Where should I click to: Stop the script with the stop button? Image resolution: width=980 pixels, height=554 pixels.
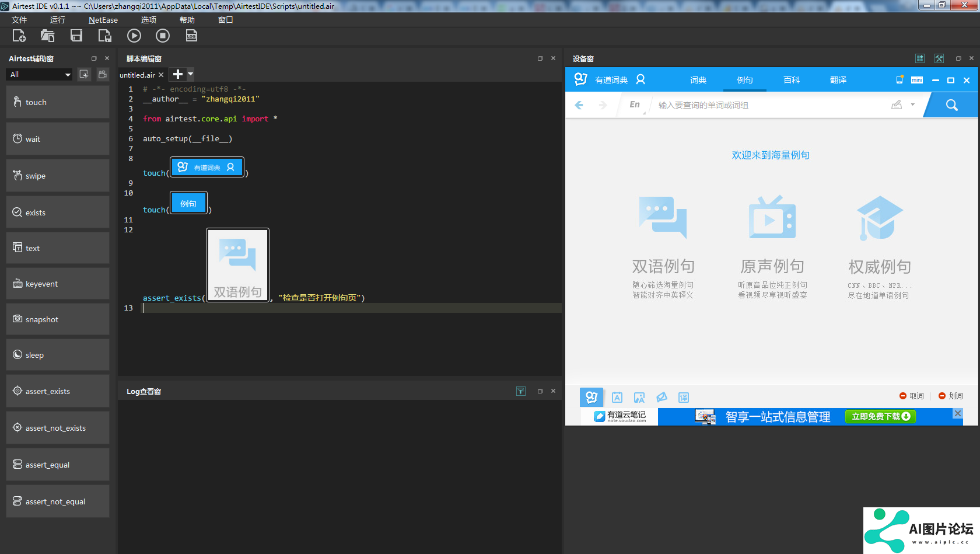pyautogui.click(x=163, y=36)
